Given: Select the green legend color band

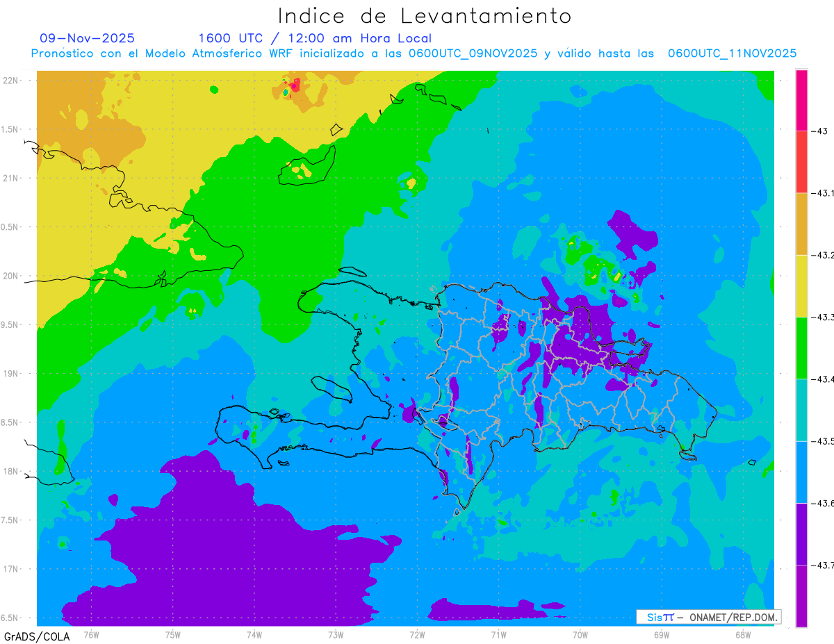Looking at the screenshot, I should [801, 347].
